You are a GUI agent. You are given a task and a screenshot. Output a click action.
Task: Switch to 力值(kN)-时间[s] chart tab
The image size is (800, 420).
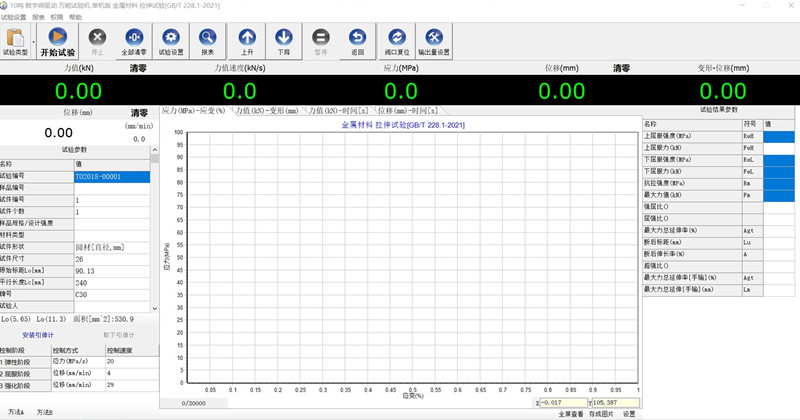339,111
